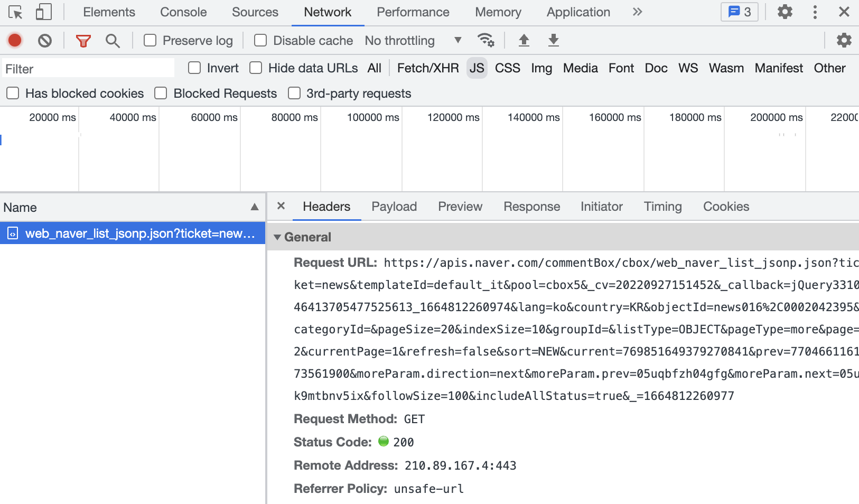The width and height of the screenshot is (859, 504).
Task: Export HAR file with download arrow
Action: pyautogui.click(x=553, y=40)
